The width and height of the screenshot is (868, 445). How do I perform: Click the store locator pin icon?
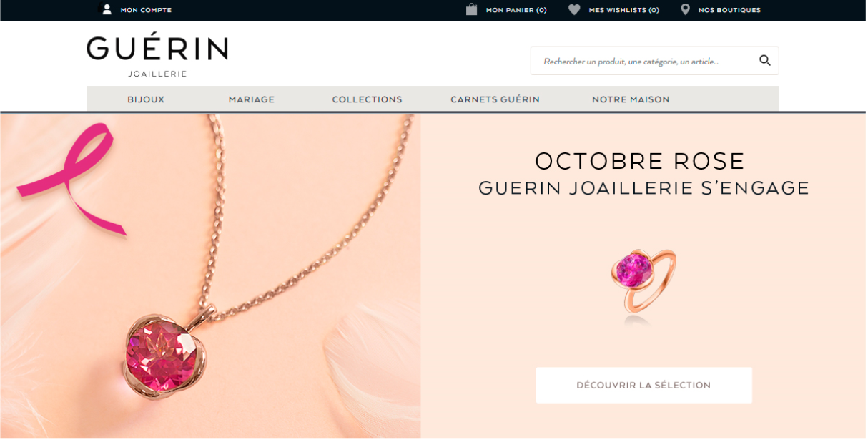pos(685,9)
